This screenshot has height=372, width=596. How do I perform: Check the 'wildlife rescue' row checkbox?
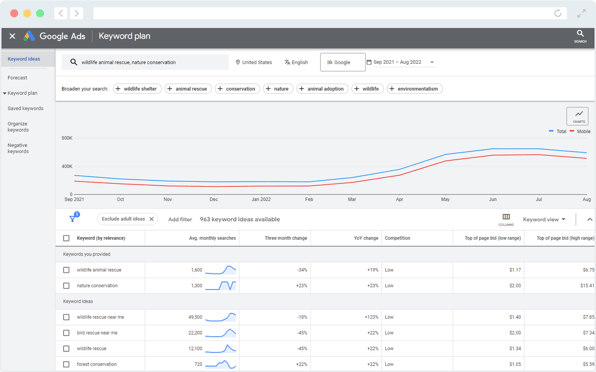tap(66, 348)
